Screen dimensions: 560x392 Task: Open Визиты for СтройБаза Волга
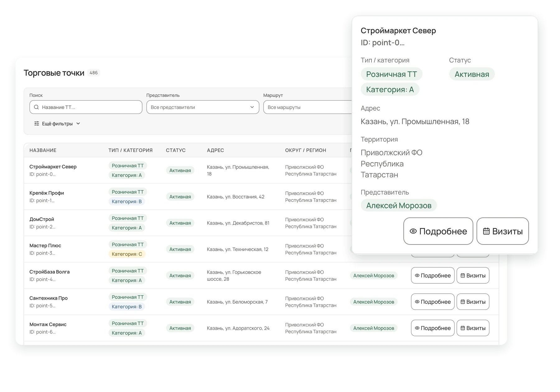click(473, 275)
